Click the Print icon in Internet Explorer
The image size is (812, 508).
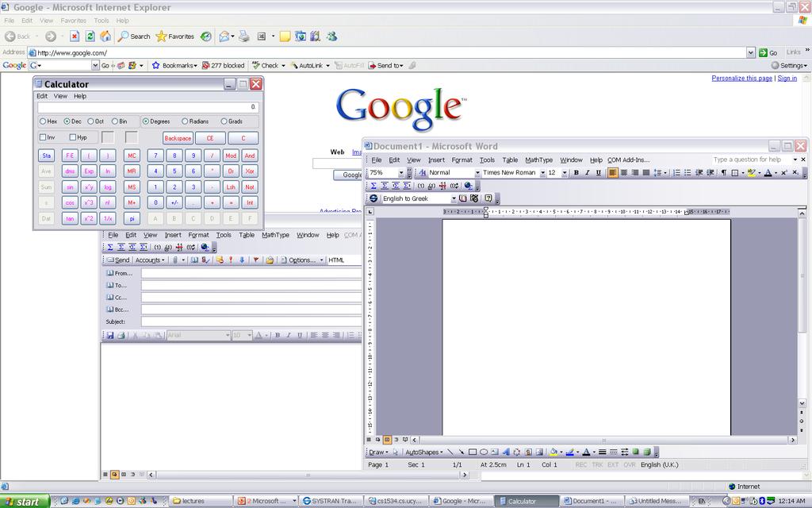coord(244,37)
